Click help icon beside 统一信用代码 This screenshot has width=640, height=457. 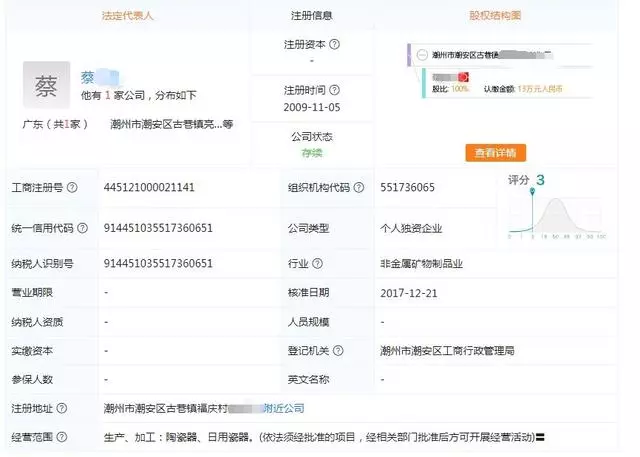(x=82, y=228)
